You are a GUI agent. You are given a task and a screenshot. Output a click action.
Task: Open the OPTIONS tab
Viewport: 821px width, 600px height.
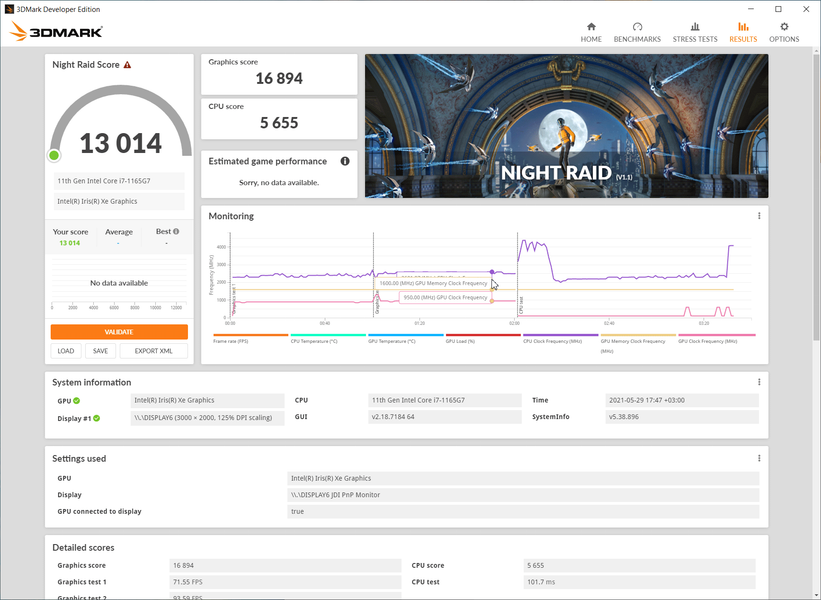pyautogui.click(x=784, y=32)
